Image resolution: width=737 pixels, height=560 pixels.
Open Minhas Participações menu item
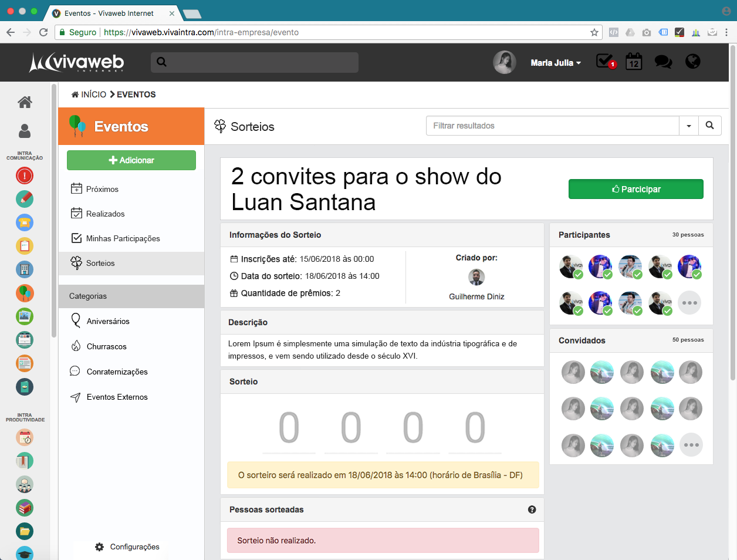click(x=123, y=238)
